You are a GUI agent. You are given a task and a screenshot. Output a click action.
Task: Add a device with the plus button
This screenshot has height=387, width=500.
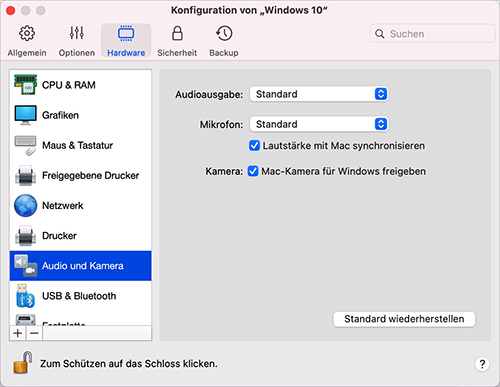(18, 333)
